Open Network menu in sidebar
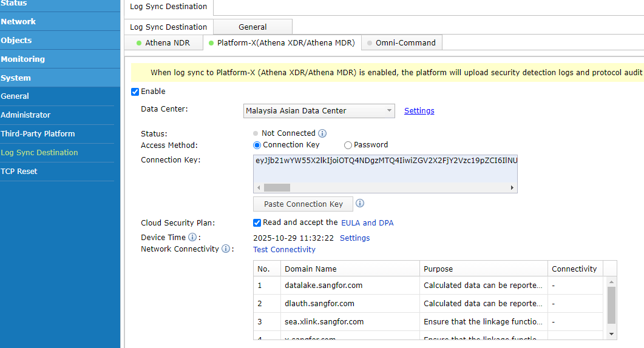644x348 pixels. (x=60, y=21)
